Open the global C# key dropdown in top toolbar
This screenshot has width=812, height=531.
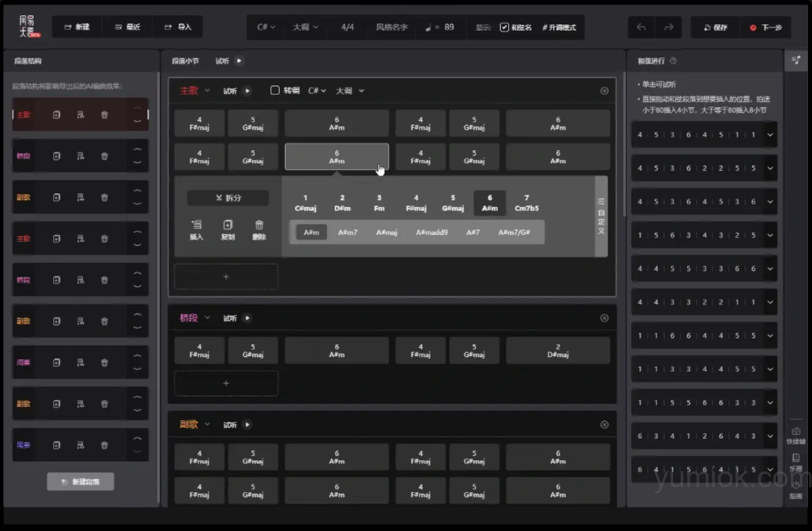click(266, 27)
